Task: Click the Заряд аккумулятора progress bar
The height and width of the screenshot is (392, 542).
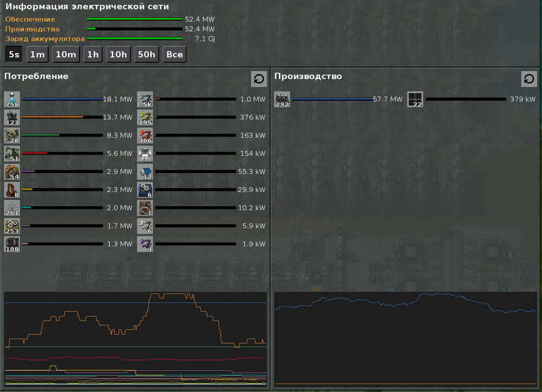Action: coord(135,39)
